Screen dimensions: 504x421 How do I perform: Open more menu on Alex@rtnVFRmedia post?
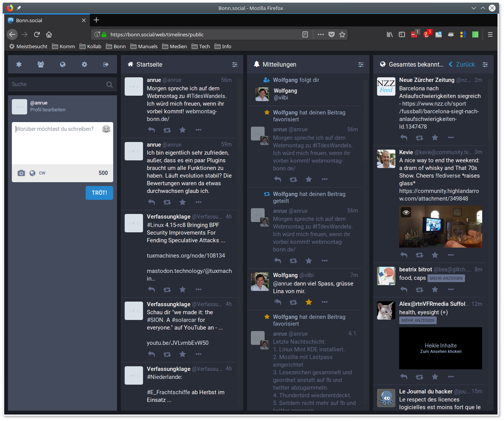pyautogui.click(x=451, y=377)
